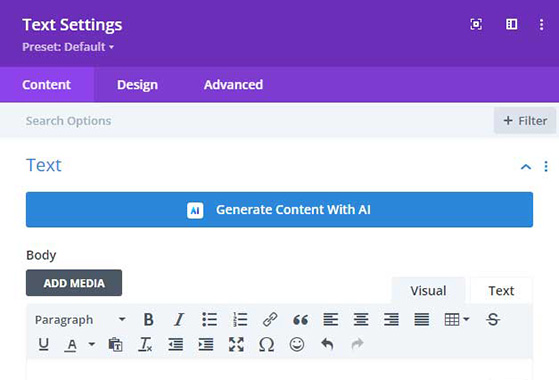Click the Text section heading
The image size is (559, 380).
[x=44, y=165]
